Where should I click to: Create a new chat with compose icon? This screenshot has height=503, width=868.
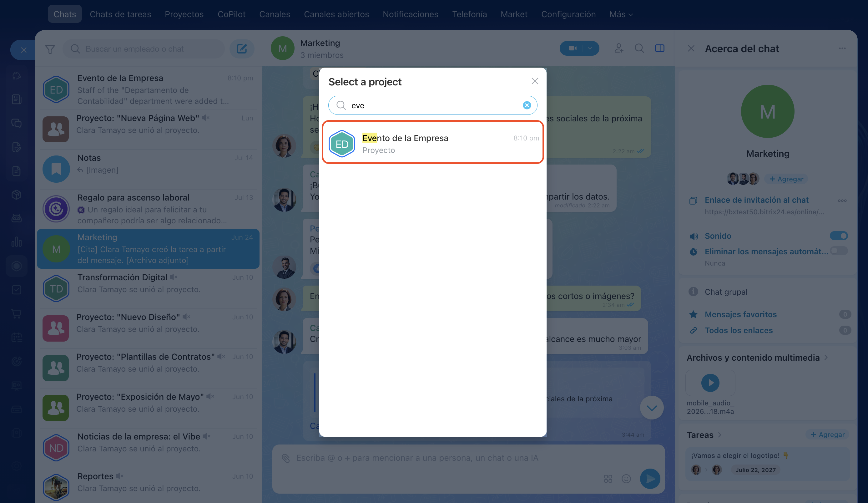tap(242, 49)
